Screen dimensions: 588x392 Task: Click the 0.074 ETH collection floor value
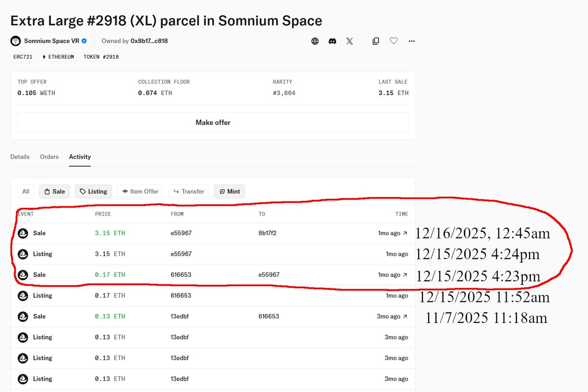(x=155, y=93)
